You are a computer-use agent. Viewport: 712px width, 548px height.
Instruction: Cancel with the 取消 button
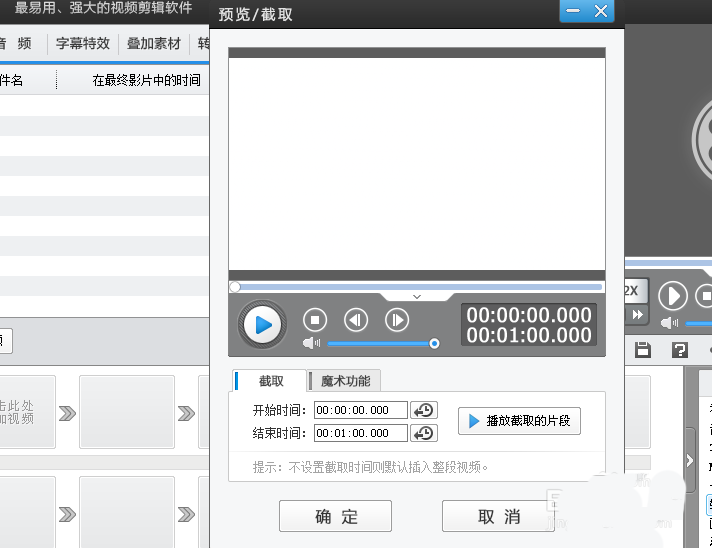[x=498, y=516]
